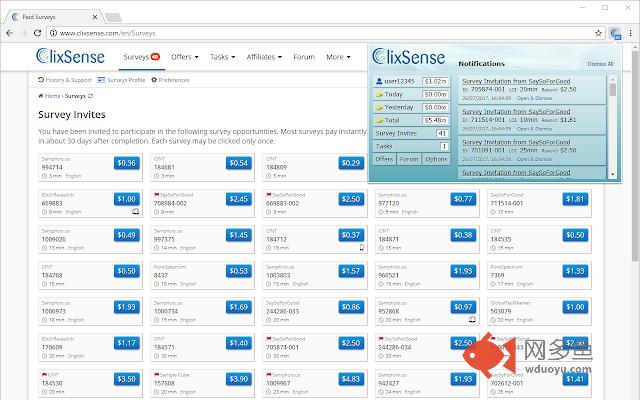Open survey invitation ID 705874-001 notification

pos(516,81)
